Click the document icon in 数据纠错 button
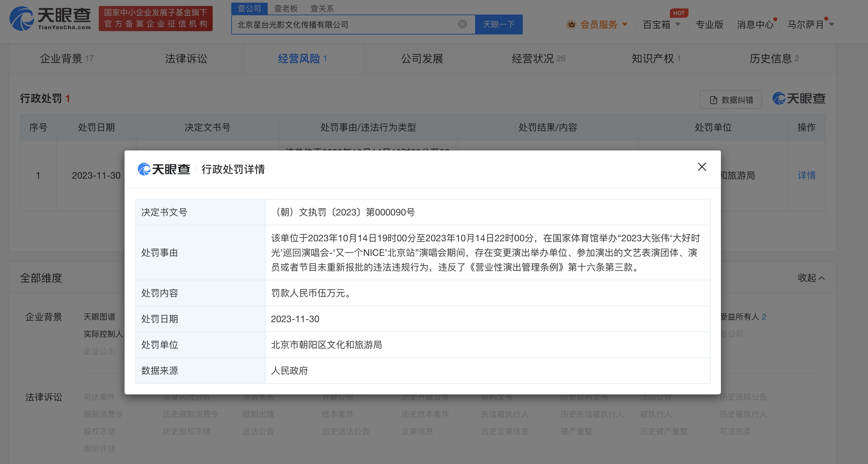This screenshot has width=868, height=464. (713, 100)
